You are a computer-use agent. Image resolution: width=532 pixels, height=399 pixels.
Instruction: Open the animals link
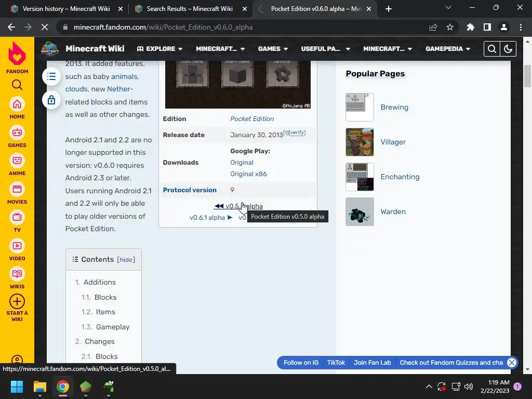(124, 77)
